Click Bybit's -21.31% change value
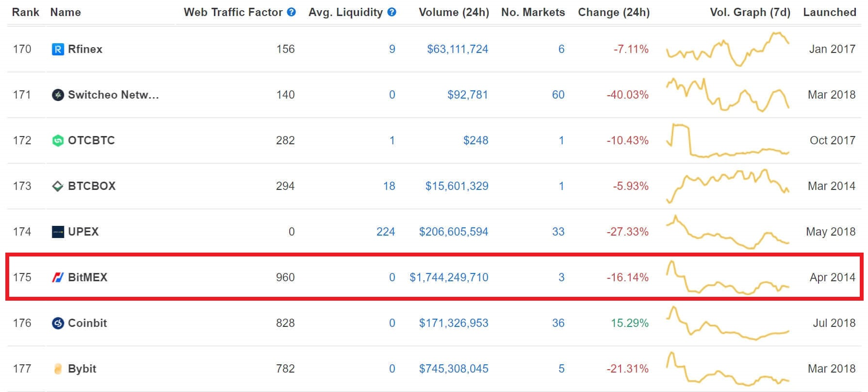 click(x=627, y=369)
